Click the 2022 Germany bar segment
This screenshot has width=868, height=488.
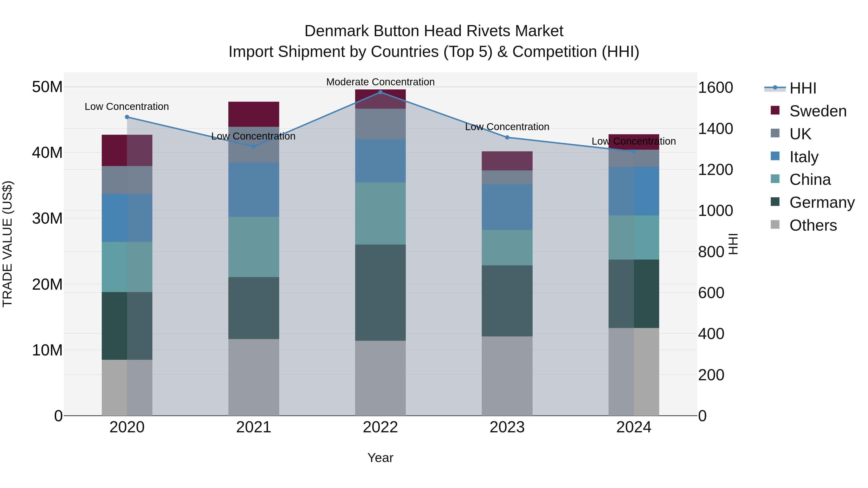(380, 293)
